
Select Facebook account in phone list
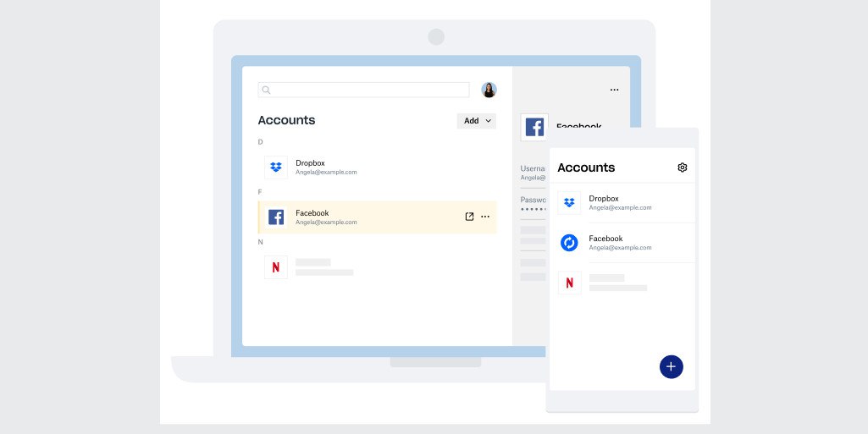(622, 243)
